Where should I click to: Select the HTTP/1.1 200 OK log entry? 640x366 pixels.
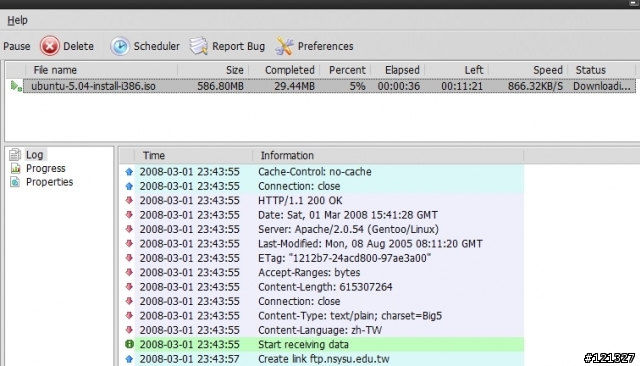pos(322,200)
